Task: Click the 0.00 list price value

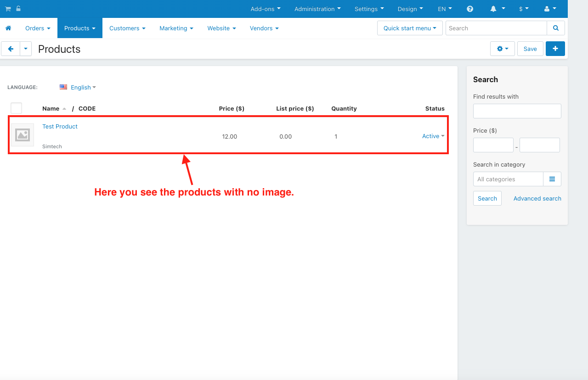Action: [x=286, y=136]
